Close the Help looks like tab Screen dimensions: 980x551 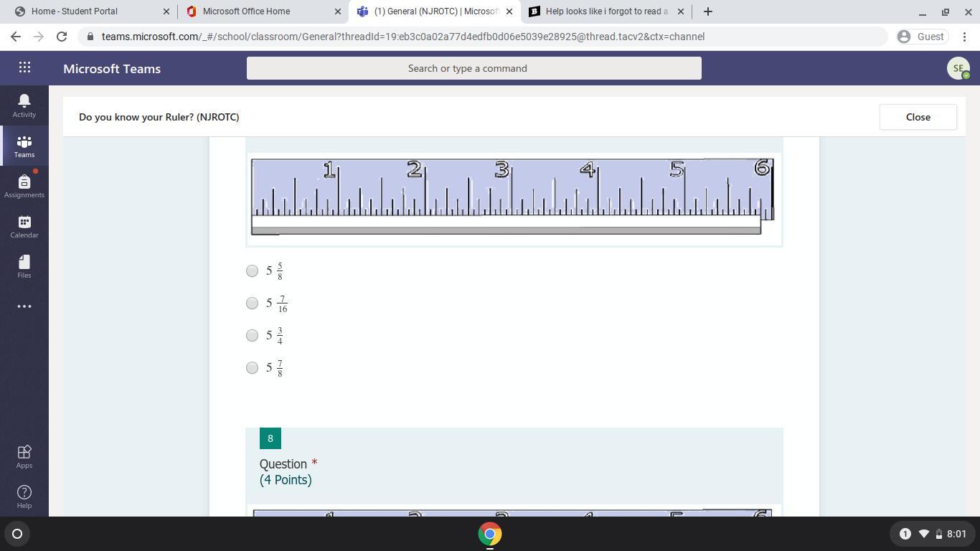681,11
